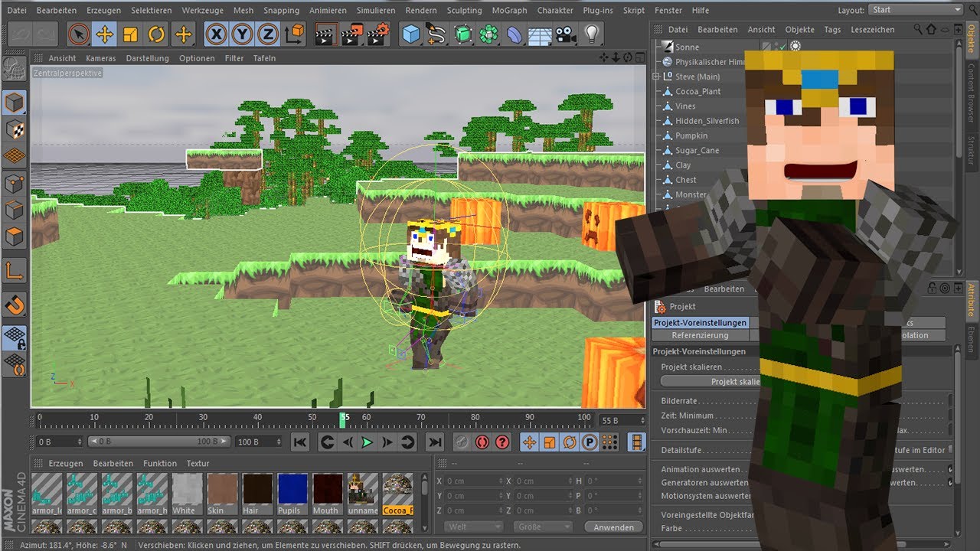Select Pumpkin in the object list
The height and width of the screenshot is (551, 980).
point(691,135)
